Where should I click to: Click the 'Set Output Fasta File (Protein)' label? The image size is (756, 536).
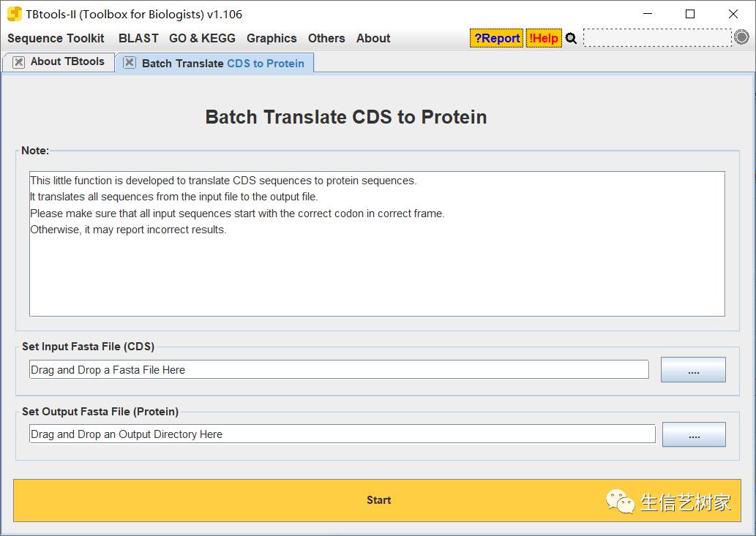point(100,412)
